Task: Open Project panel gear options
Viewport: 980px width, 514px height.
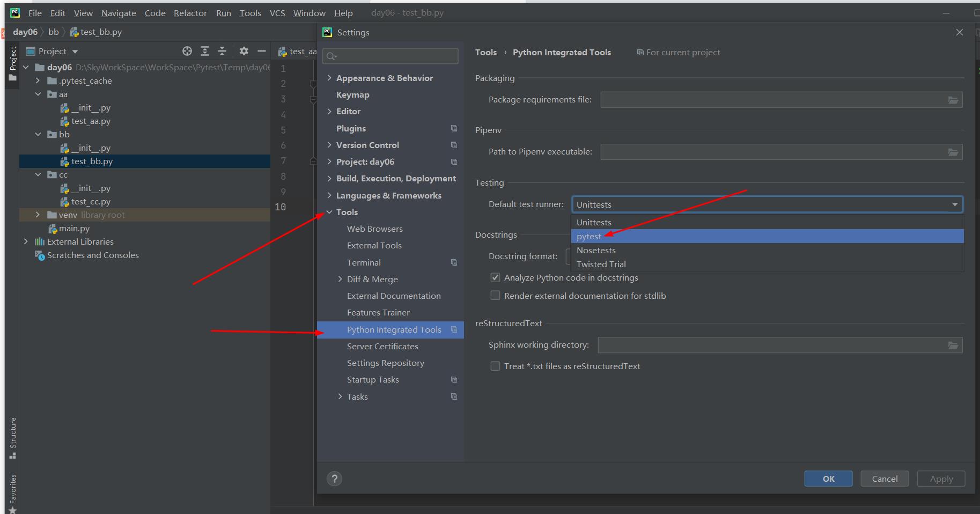Action: (244, 51)
